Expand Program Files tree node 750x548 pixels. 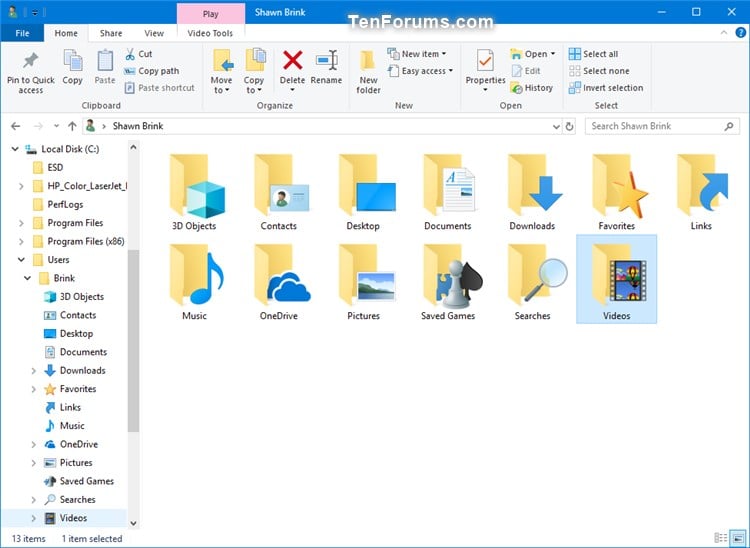pos(21,223)
